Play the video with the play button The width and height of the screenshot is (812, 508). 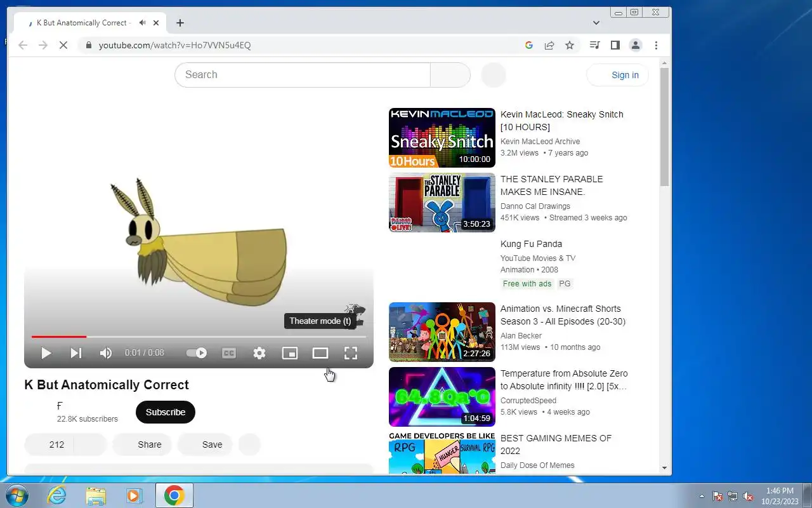point(46,353)
